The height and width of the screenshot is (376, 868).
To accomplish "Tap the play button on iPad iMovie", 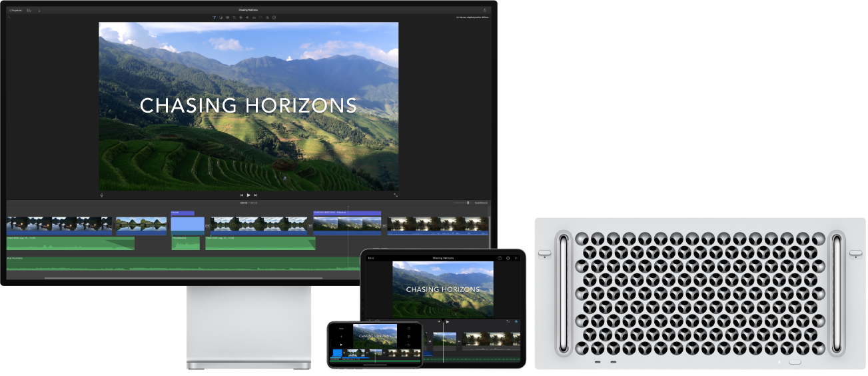I will [448, 322].
